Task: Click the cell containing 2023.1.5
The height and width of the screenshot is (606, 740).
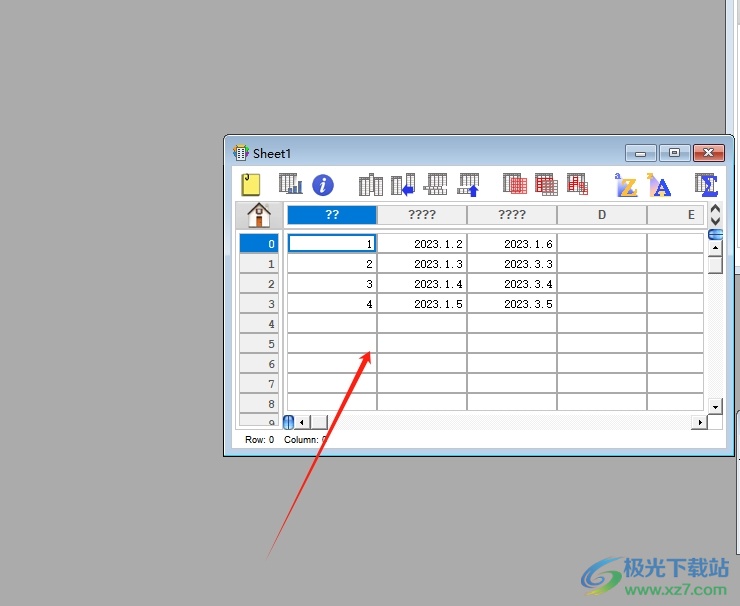Action: tap(422, 304)
